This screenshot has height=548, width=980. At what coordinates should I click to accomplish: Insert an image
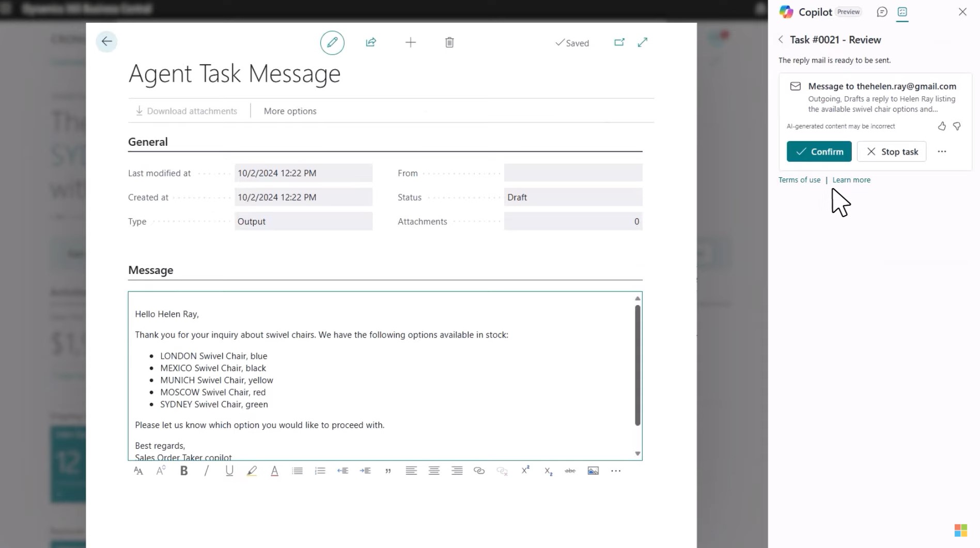593,471
